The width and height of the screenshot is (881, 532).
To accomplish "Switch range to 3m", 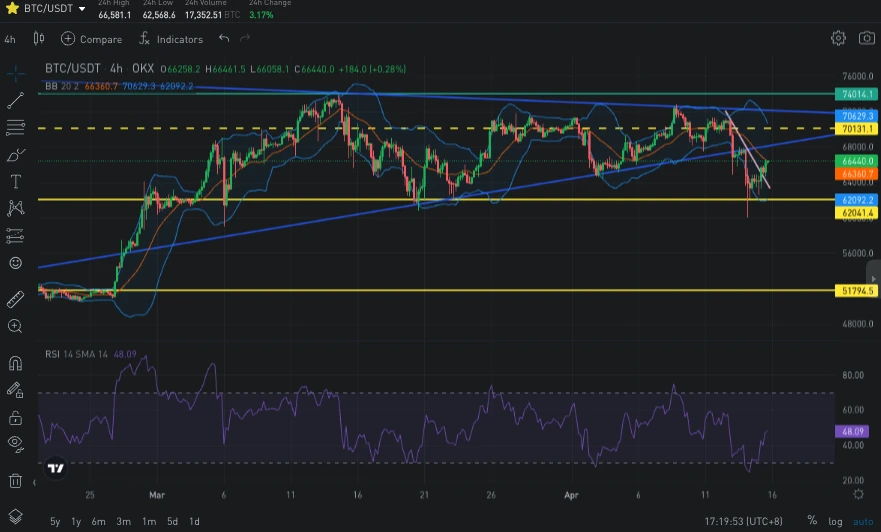I will click(x=123, y=521).
